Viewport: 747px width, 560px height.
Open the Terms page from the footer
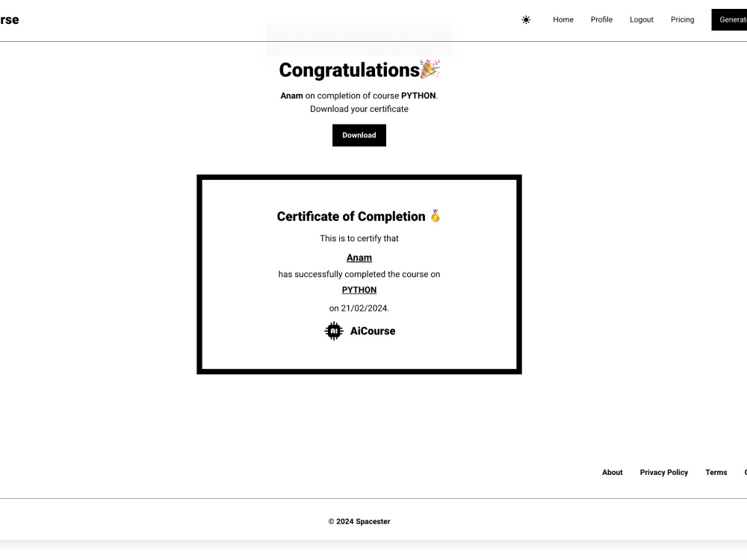(716, 472)
